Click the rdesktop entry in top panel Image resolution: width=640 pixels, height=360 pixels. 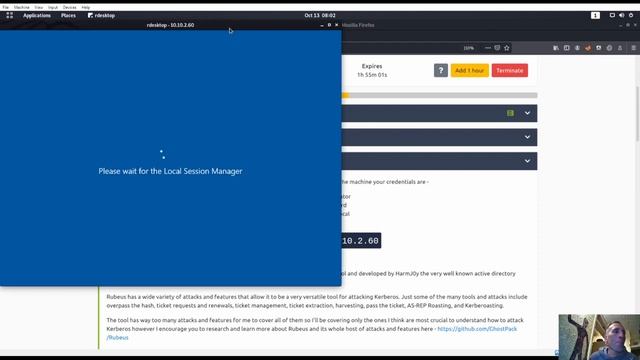(x=101, y=16)
